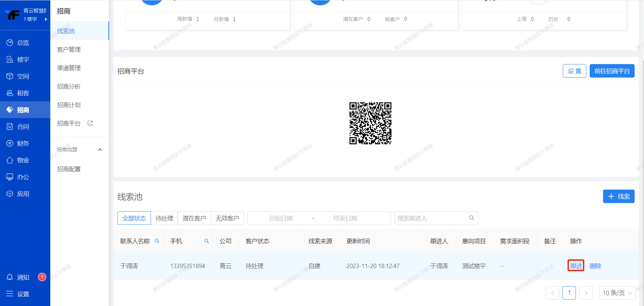The height and width of the screenshot is (306, 644).
Task: Open the 10 条/页 page size dropdown
Action: [617, 293]
